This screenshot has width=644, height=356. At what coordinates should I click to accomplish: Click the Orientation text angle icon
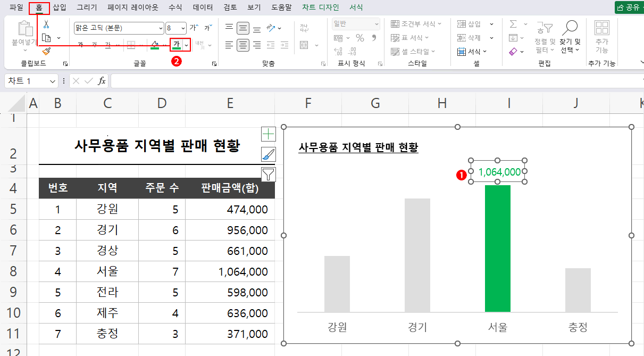(271, 28)
